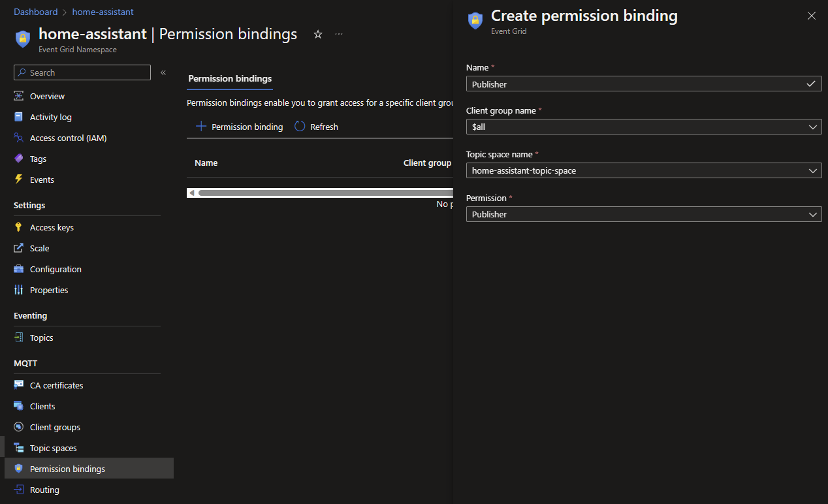Click the Configuration icon
Image resolution: width=828 pixels, height=504 pixels.
(x=18, y=269)
